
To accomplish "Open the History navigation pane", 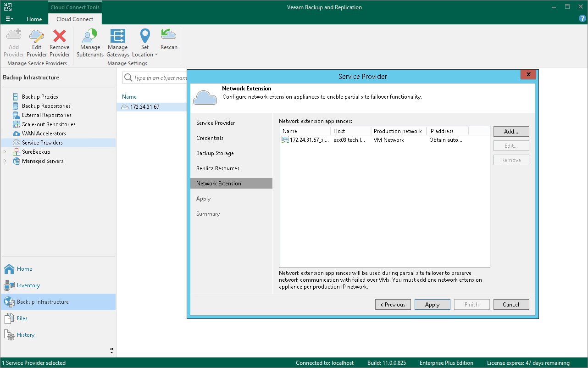I will click(58, 335).
